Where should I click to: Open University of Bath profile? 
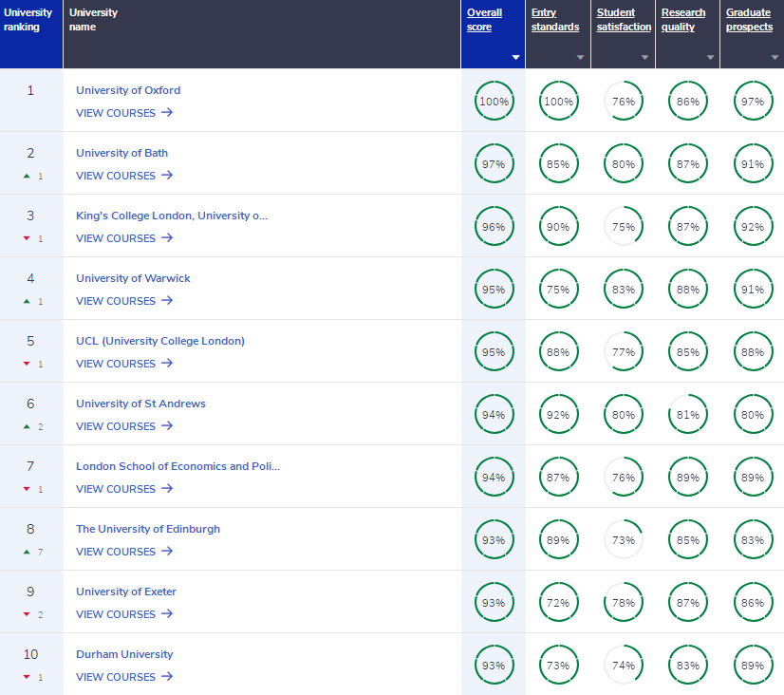point(122,153)
